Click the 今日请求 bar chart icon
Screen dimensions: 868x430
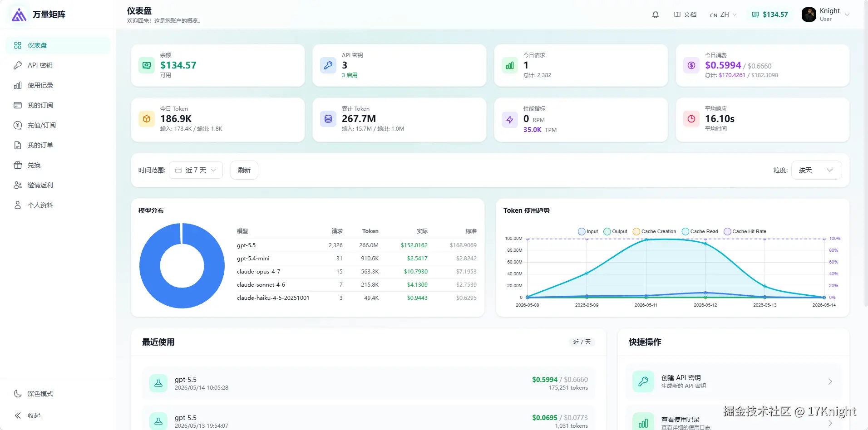tap(510, 65)
